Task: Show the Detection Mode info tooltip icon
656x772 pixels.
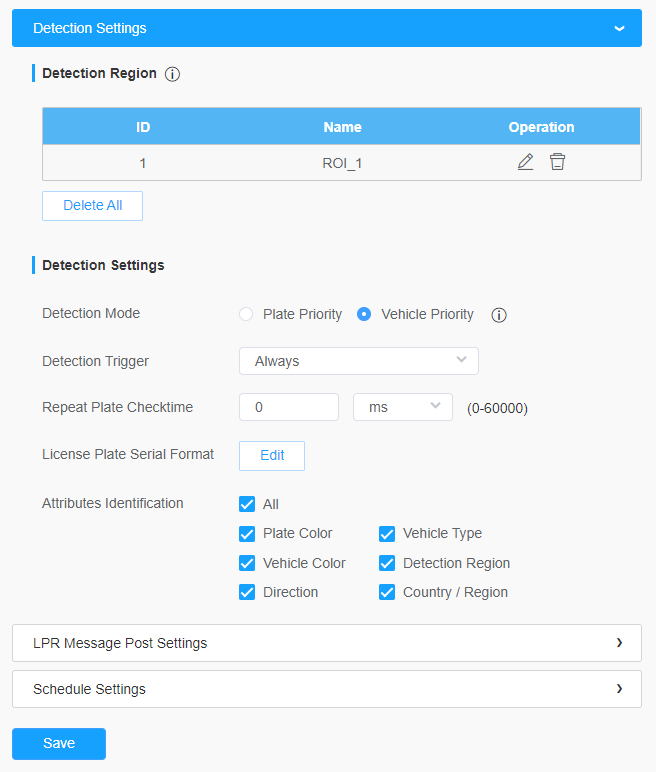Action: point(499,315)
